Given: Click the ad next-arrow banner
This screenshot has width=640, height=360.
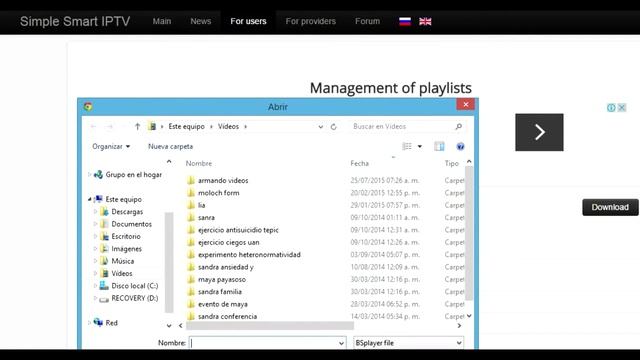Looking at the screenshot, I should point(539,132).
